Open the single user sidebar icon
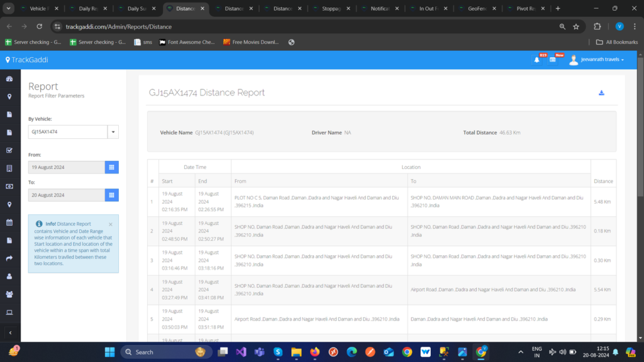The height and width of the screenshot is (362, 644). [9, 277]
